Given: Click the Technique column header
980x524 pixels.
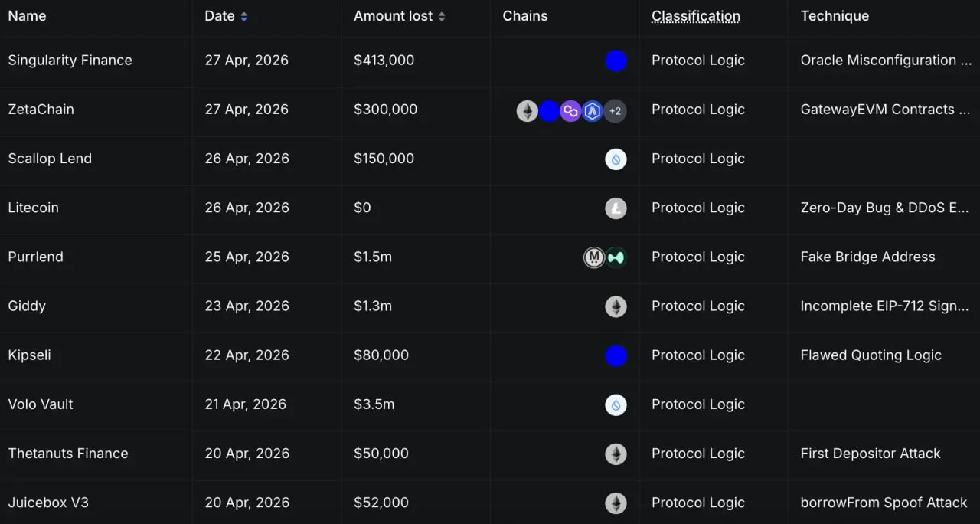Looking at the screenshot, I should (x=835, y=16).
